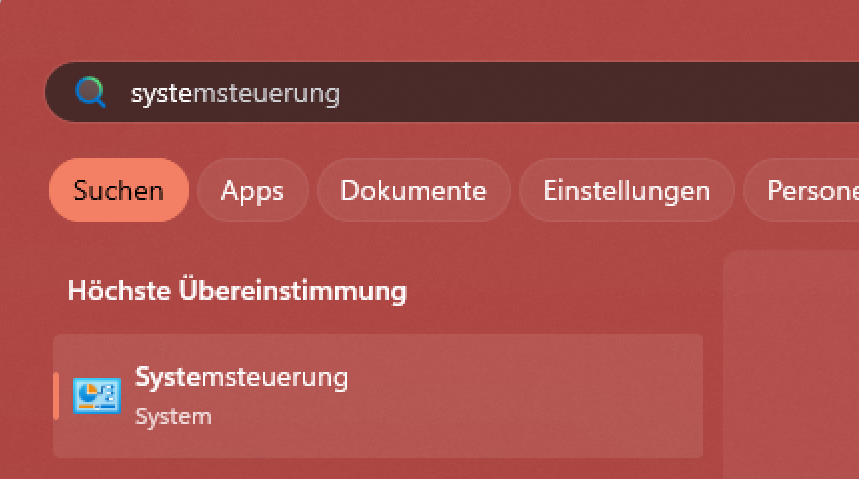This screenshot has width=859, height=479.
Task: Show only Dokumente results
Action: click(413, 190)
